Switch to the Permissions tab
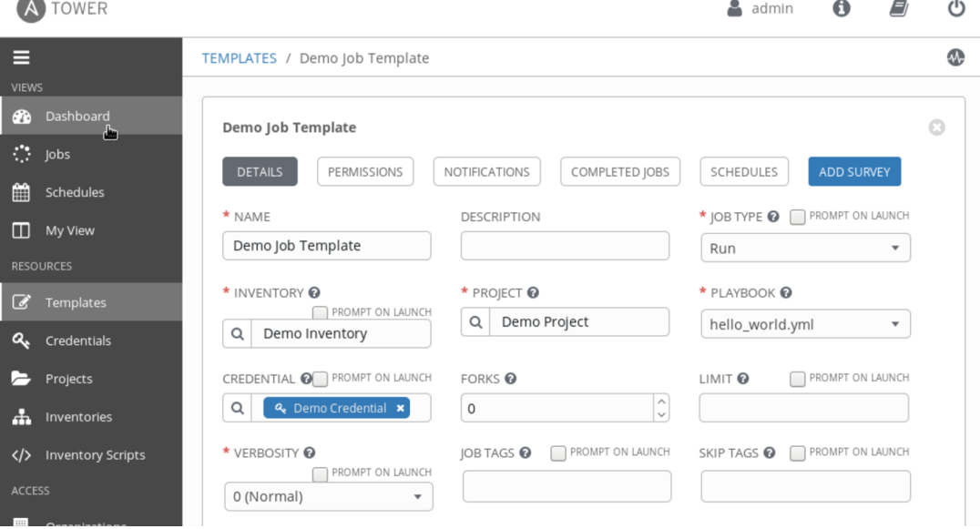 click(x=365, y=172)
